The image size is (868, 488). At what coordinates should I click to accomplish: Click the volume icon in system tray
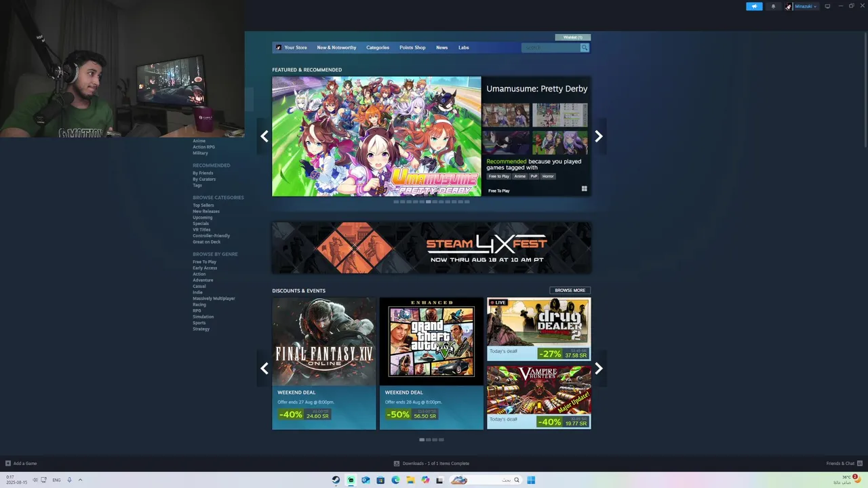[35, 480]
